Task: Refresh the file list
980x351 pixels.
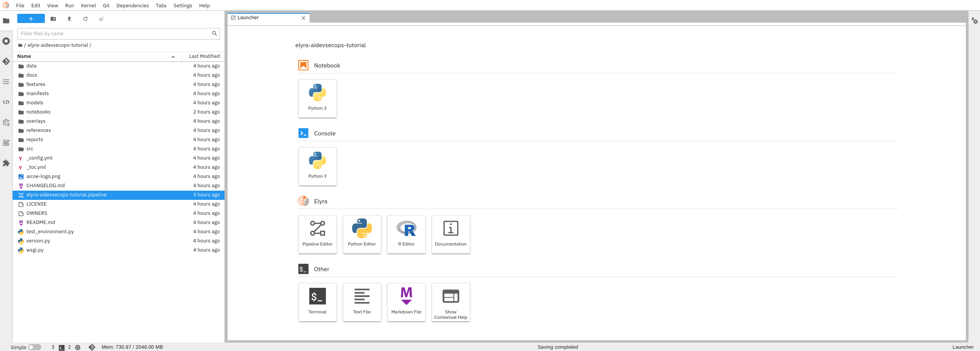Action: 85,19
